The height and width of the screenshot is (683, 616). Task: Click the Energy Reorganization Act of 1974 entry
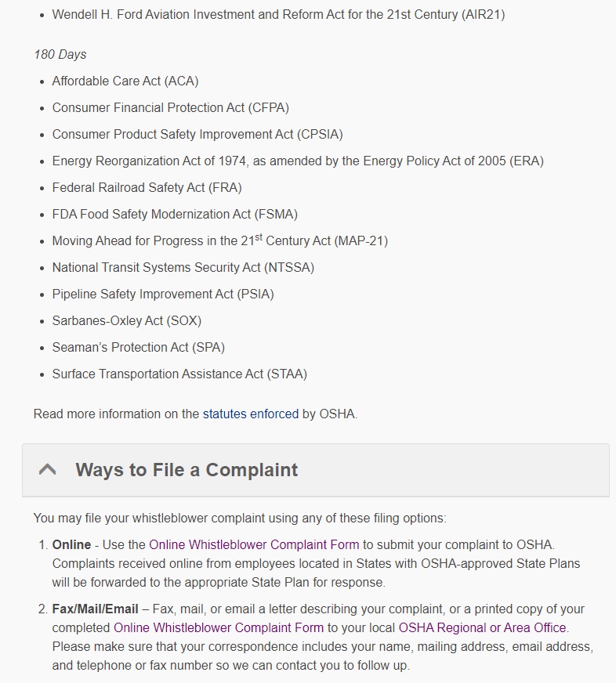tap(298, 161)
